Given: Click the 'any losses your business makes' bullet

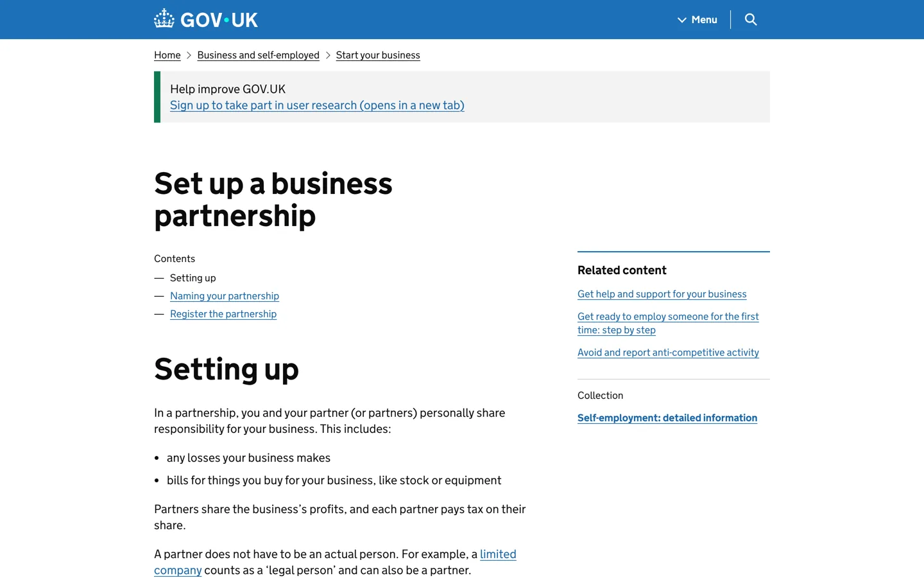Looking at the screenshot, I should (249, 458).
